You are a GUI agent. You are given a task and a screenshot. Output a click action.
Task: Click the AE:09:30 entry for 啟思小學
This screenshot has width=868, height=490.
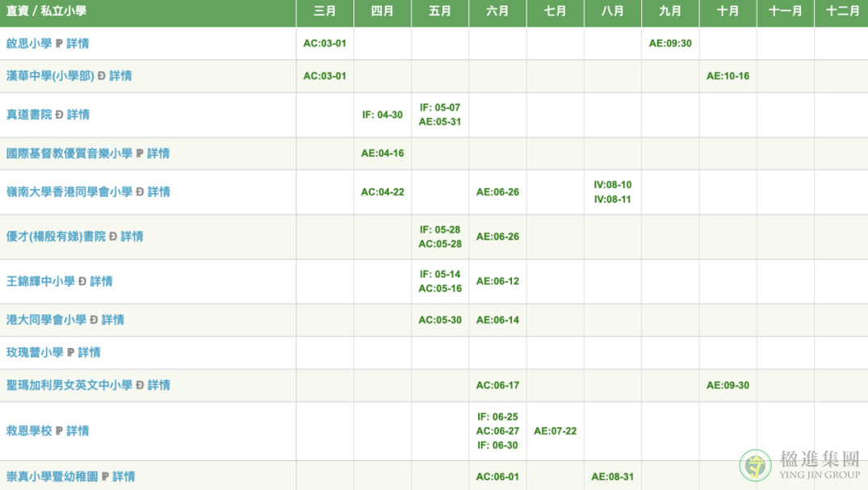[x=670, y=44]
